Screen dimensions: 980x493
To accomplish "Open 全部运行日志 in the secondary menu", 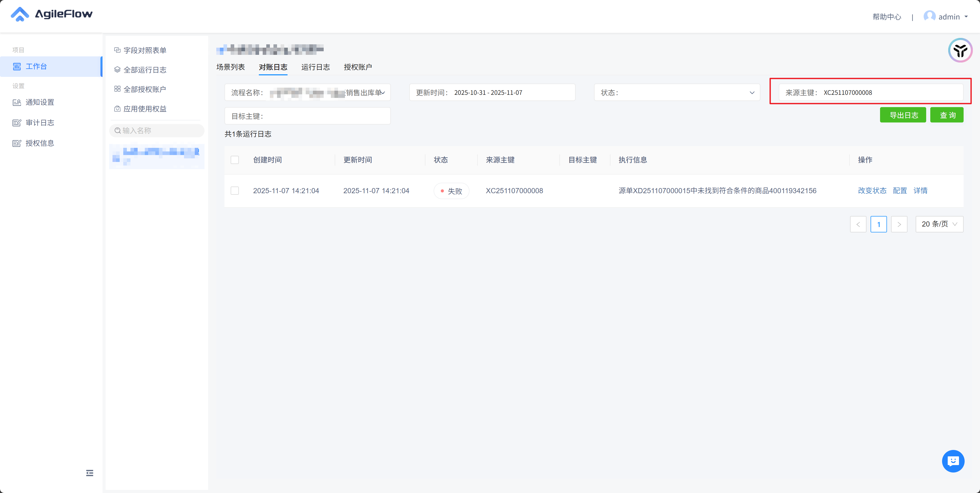I will click(x=145, y=70).
